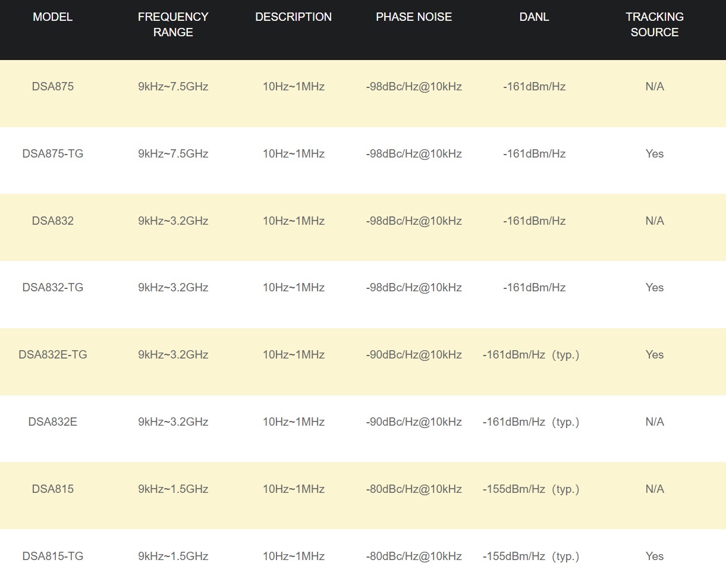Select the DSA815 model name
The width and height of the screenshot is (726, 588).
click(53, 489)
